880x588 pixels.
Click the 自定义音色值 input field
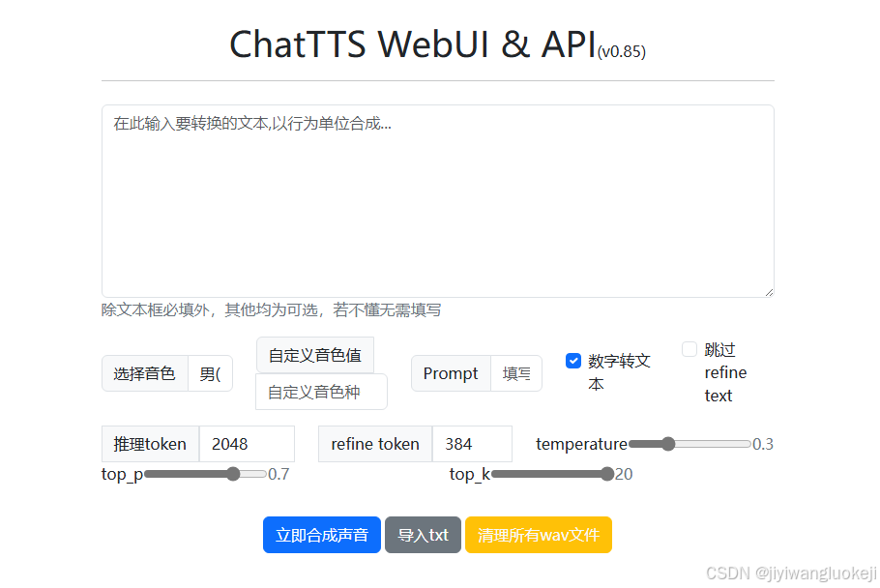pyautogui.click(x=321, y=393)
